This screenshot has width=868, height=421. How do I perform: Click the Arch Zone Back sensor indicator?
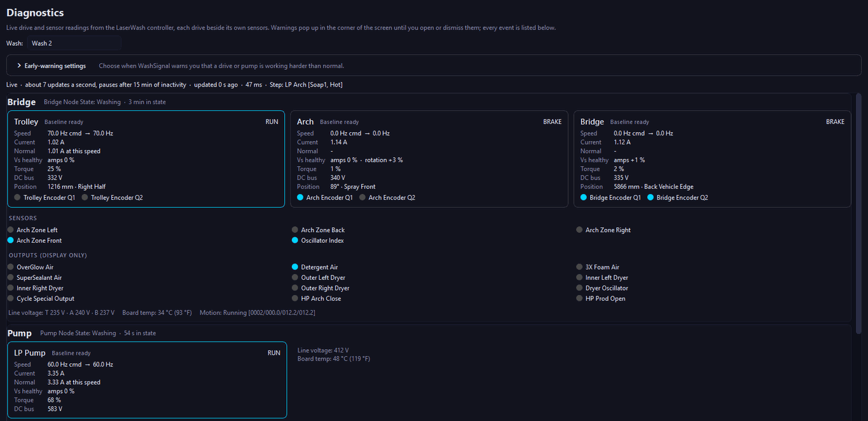coord(295,230)
